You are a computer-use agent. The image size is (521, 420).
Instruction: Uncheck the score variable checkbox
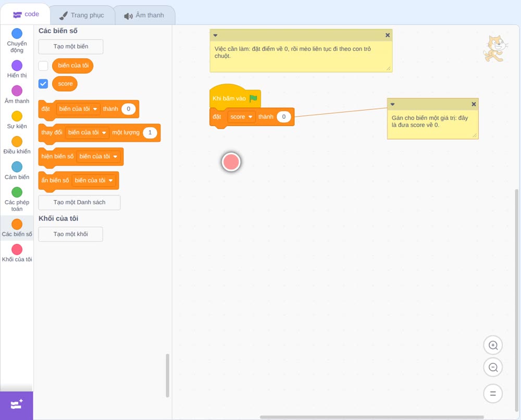tap(43, 84)
